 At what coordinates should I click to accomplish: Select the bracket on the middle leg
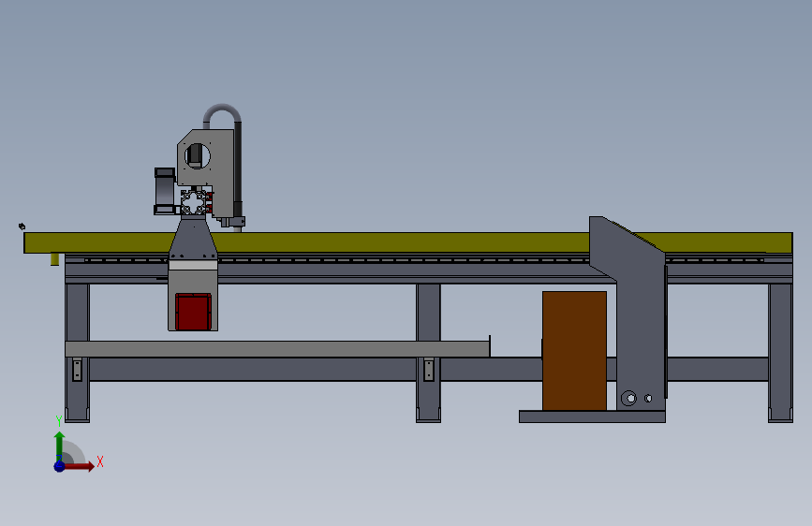tap(429, 370)
